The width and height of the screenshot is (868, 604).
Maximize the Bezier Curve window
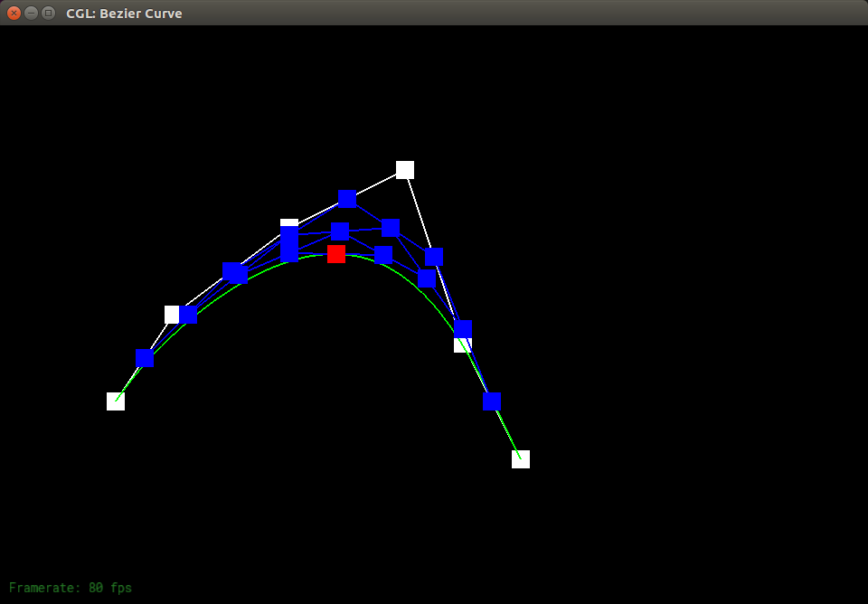(49, 14)
